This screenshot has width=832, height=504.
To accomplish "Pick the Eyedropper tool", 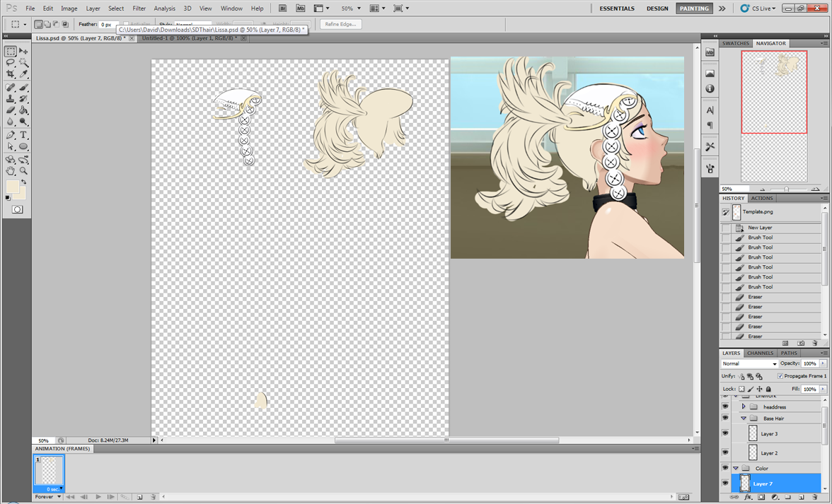I will 23,74.
